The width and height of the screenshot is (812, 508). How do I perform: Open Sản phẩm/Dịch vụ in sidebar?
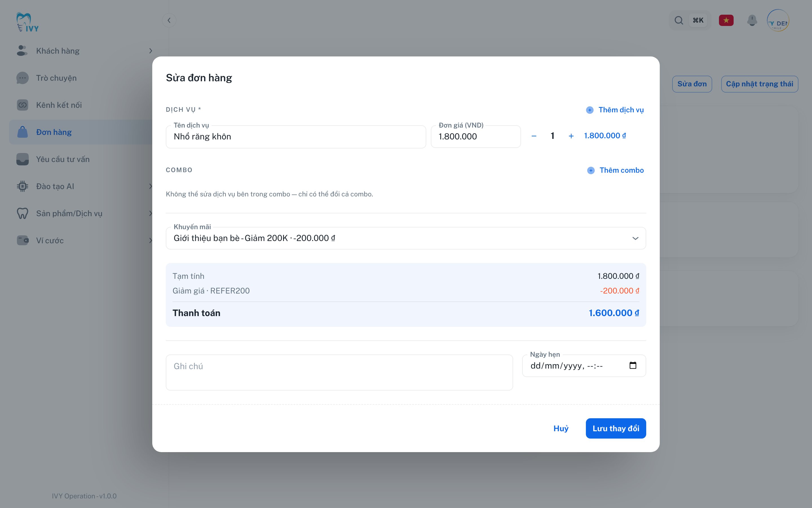click(x=81, y=213)
